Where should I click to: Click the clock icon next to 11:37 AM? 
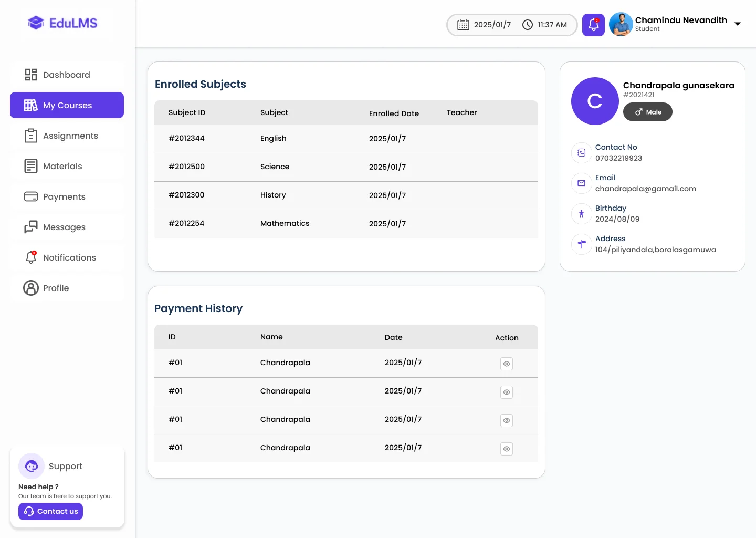click(528, 25)
